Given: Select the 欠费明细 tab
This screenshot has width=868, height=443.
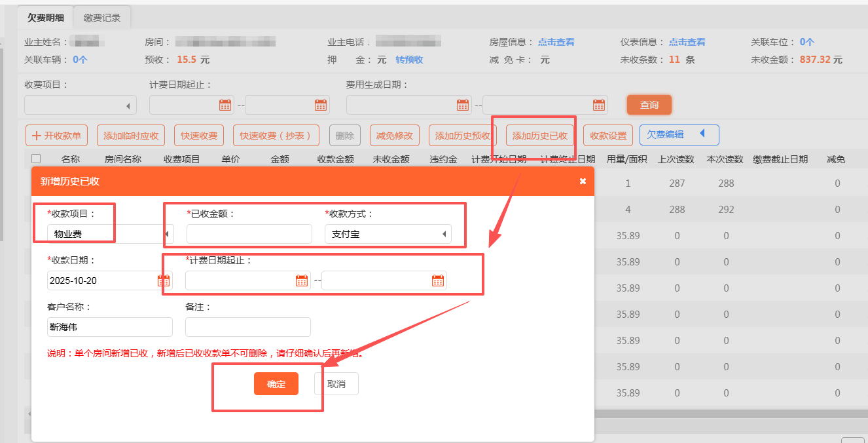Looking at the screenshot, I should pyautogui.click(x=46, y=18).
